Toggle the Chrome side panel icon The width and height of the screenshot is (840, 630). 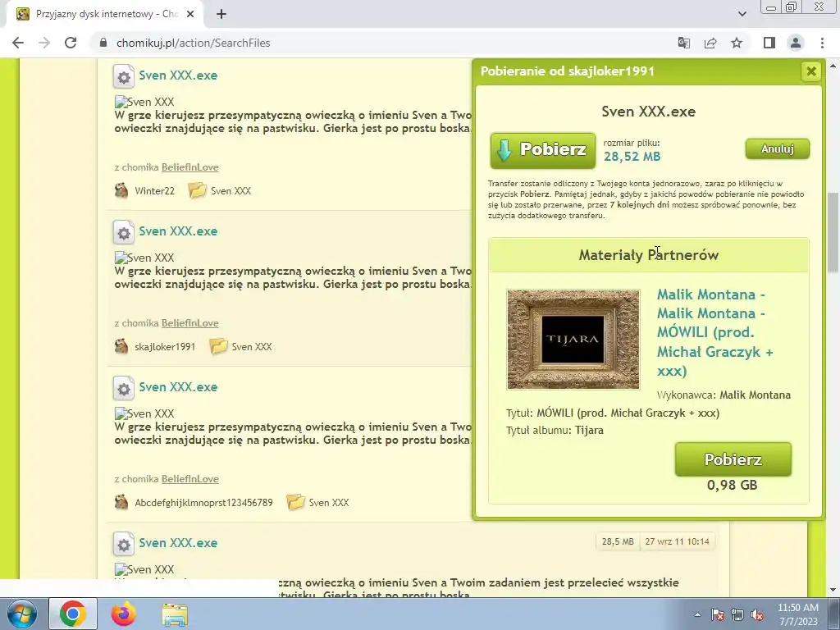769,43
